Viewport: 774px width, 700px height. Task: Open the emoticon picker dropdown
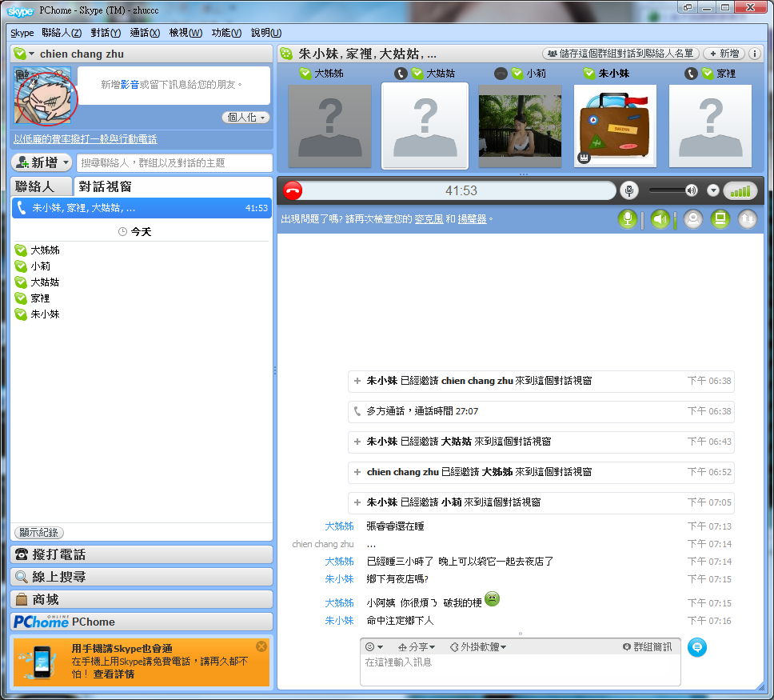pos(374,646)
